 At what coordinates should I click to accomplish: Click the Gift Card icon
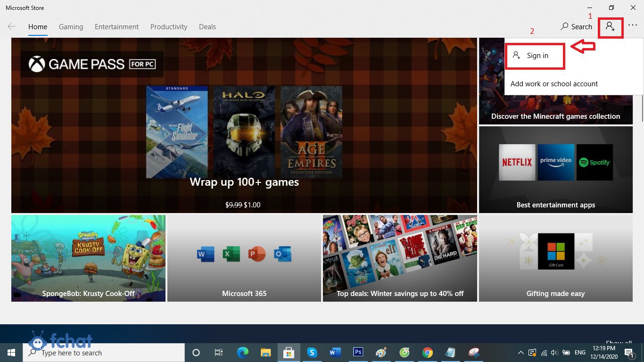coord(556,251)
